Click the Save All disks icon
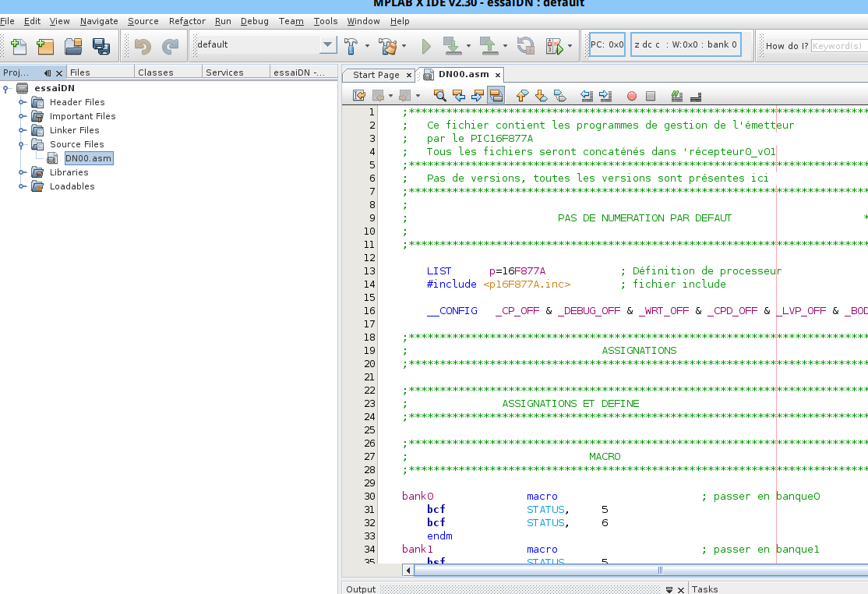 pyautogui.click(x=101, y=46)
